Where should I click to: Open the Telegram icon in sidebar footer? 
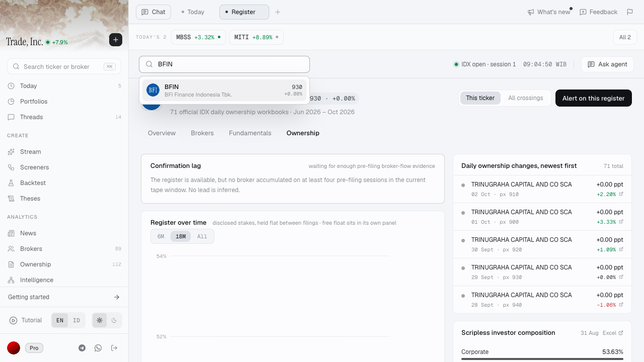[x=82, y=348]
